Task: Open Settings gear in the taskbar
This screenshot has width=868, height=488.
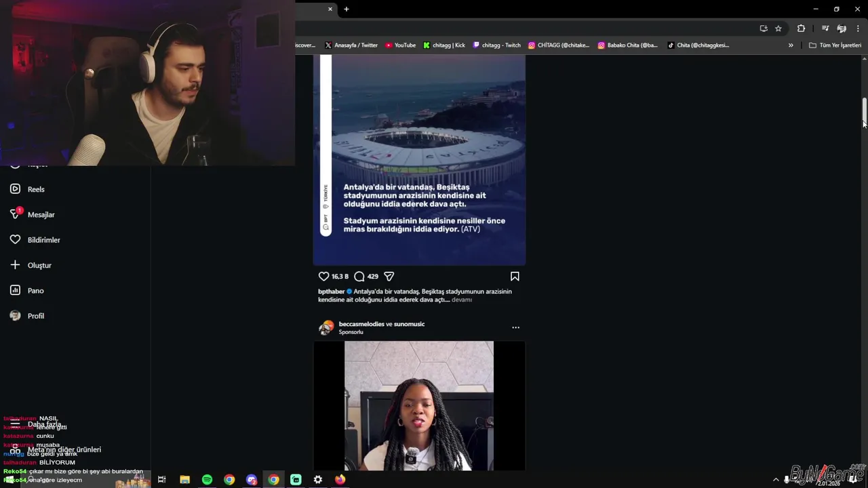Action: pos(318,480)
